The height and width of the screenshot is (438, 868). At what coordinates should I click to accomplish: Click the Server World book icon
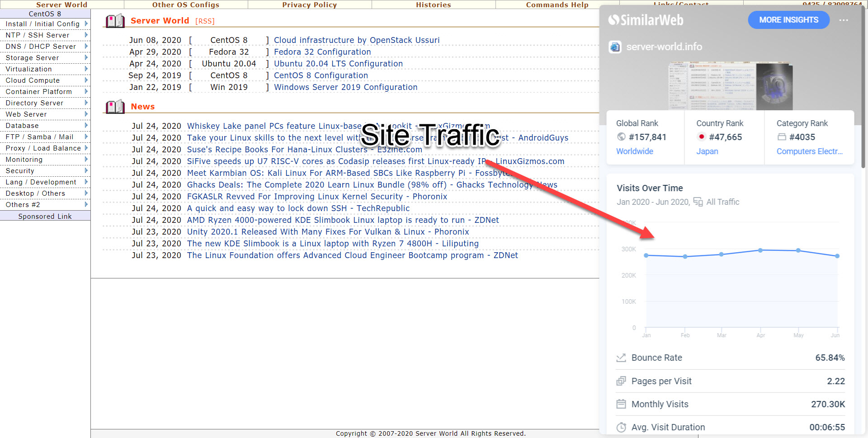[115, 21]
